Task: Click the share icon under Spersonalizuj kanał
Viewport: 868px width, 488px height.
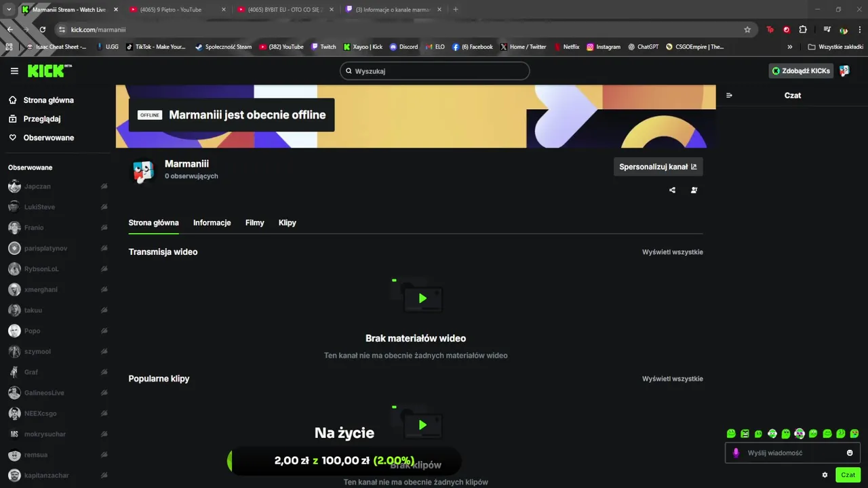Action: (x=672, y=190)
